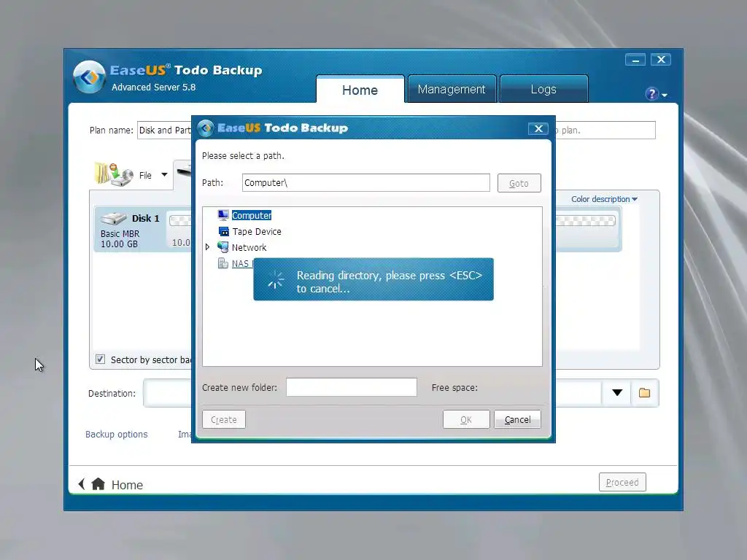The height and width of the screenshot is (560, 747).
Task: Click the OK button in dialog
Action: pos(466,419)
